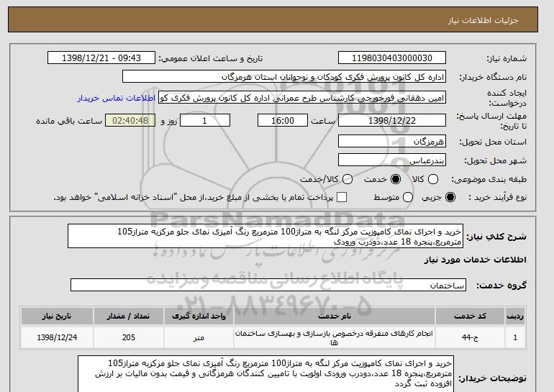Click the need date cell 1398/12/24
Image resolution: width=554 pixels, height=392 pixels.
(57, 337)
